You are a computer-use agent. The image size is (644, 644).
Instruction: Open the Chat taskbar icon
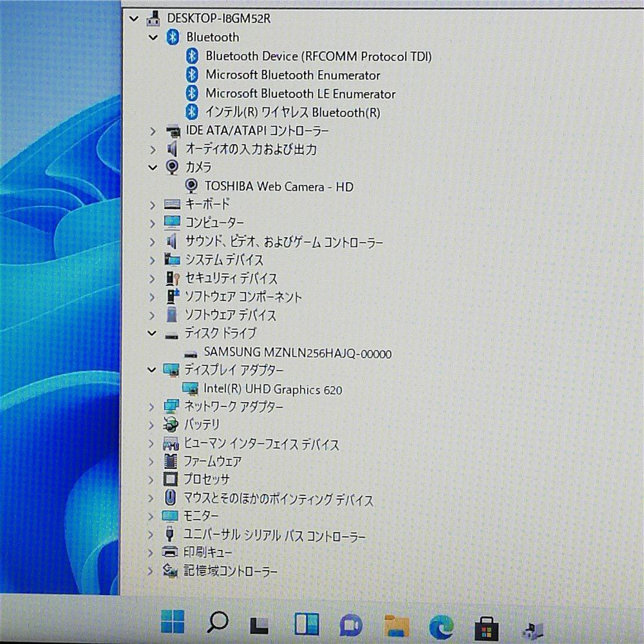(x=351, y=625)
